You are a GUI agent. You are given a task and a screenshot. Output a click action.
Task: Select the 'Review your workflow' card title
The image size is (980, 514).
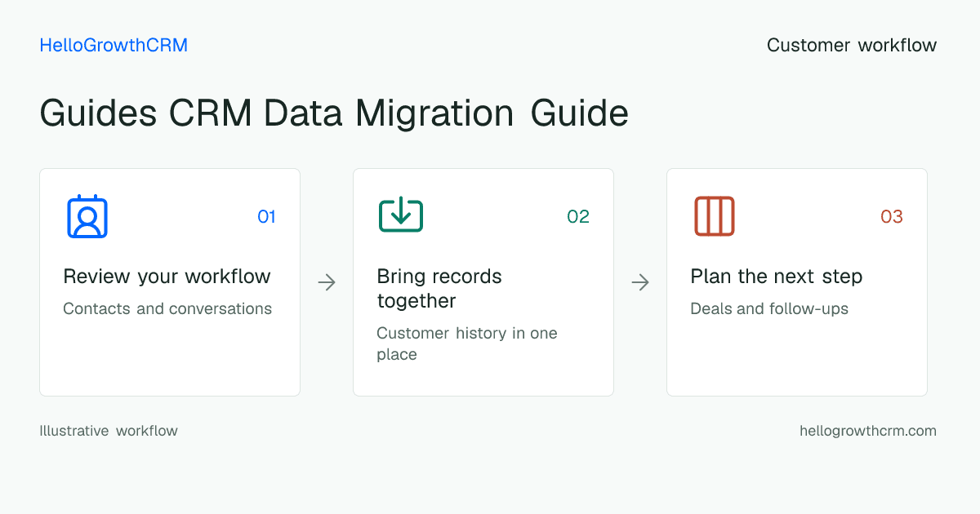click(167, 277)
